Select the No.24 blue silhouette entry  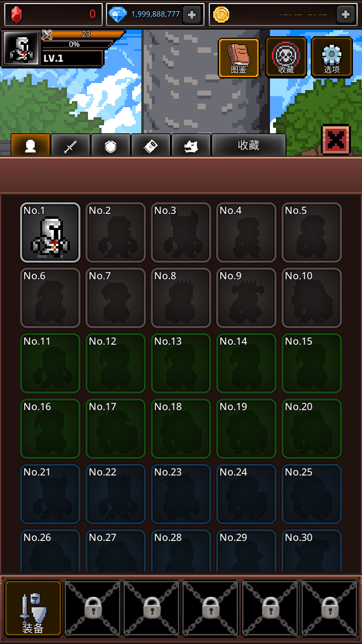[x=246, y=494]
